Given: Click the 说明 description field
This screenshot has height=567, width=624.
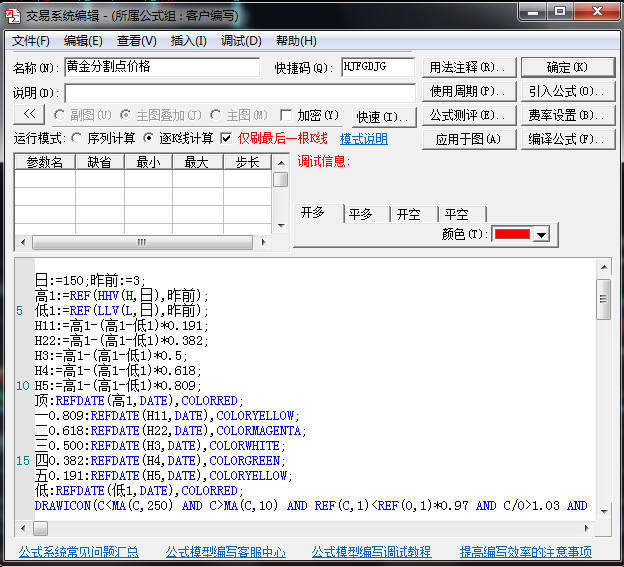Looking at the screenshot, I should [240, 93].
